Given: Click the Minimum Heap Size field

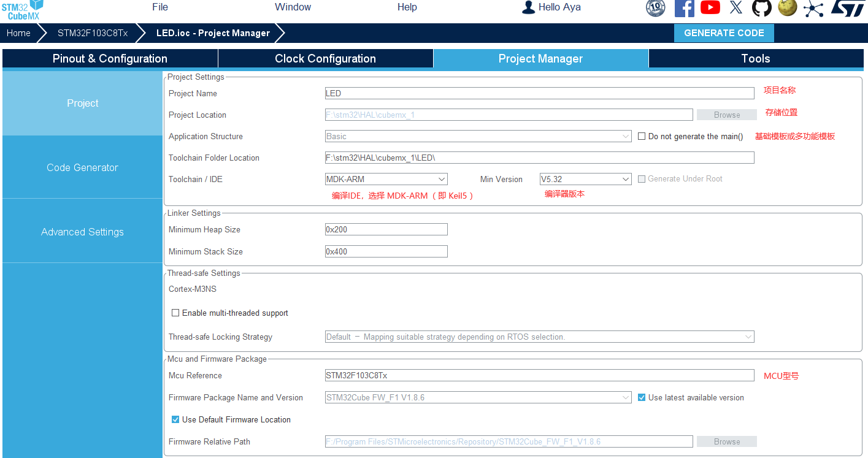Looking at the screenshot, I should pyautogui.click(x=386, y=229).
